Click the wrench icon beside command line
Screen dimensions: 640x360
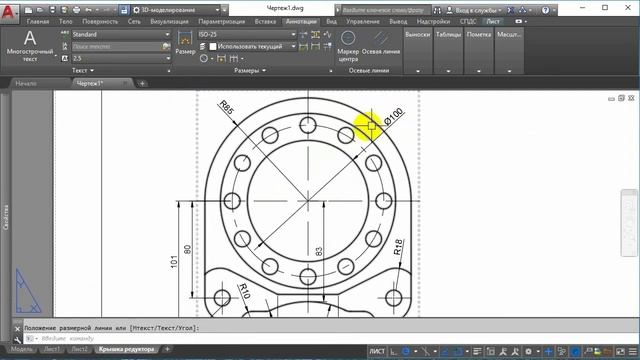[17, 339]
